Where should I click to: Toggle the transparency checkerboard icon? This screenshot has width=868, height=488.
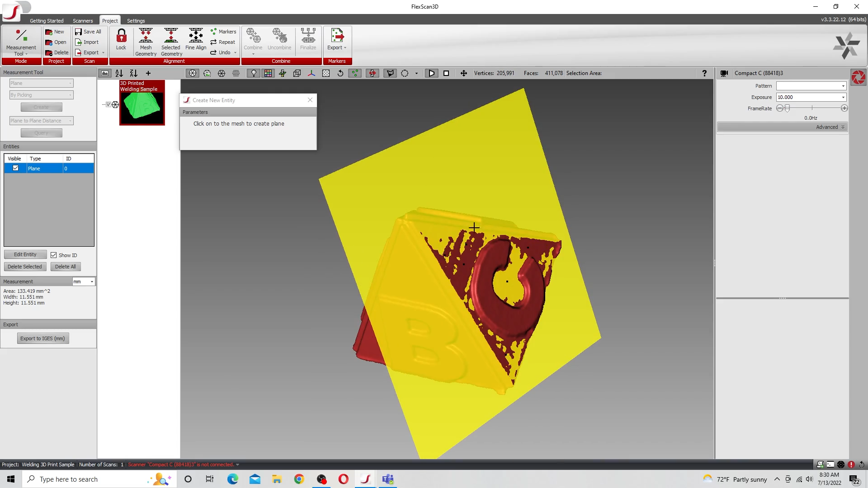point(326,73)
